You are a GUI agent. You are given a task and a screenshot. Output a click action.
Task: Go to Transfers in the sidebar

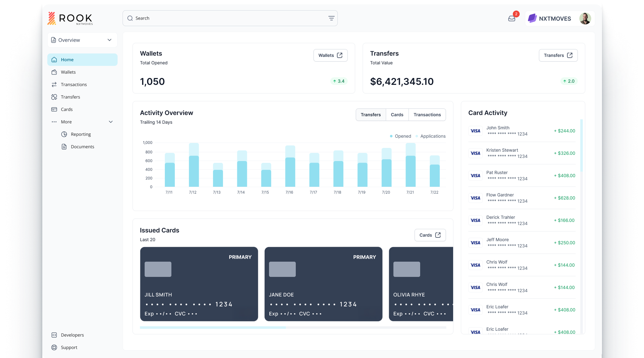70,97
